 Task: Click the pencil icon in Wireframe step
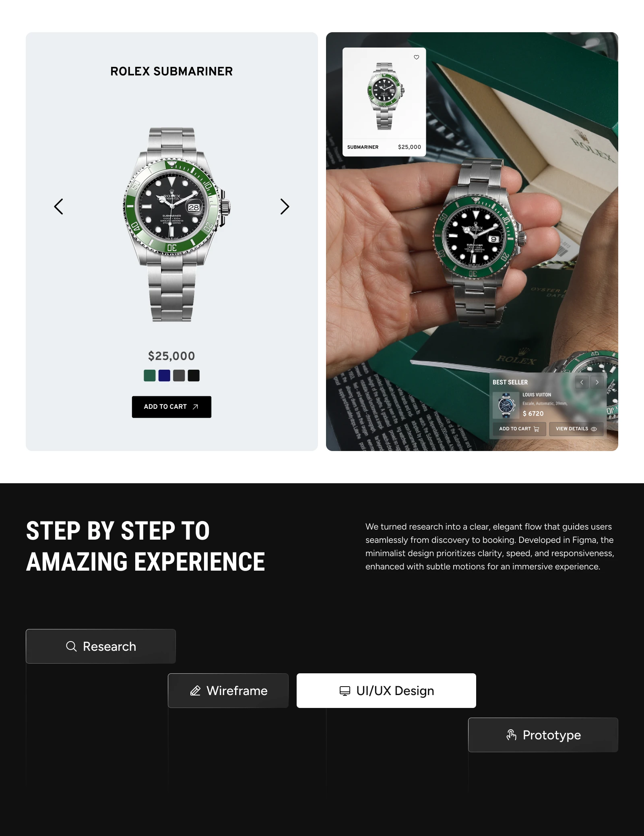(195, 691)
